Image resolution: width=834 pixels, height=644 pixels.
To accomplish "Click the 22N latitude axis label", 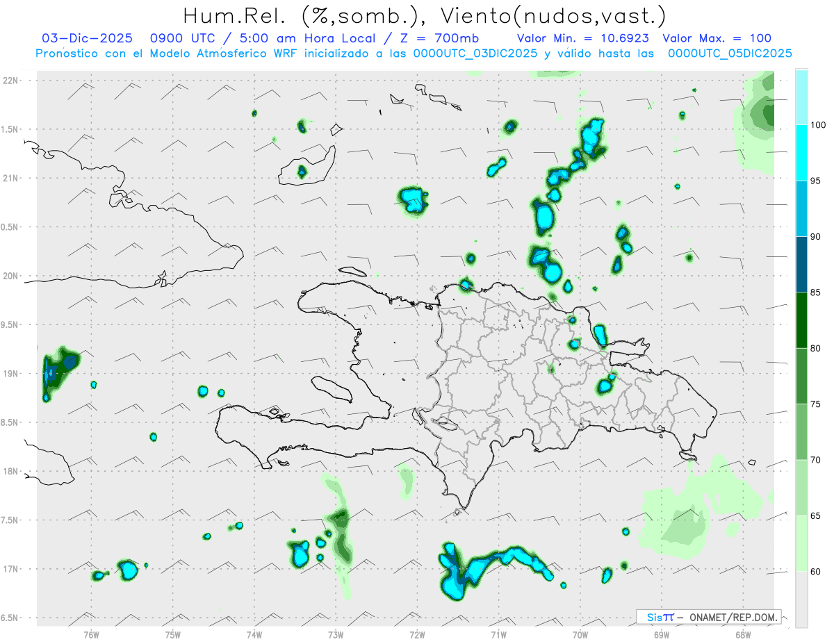I will (11, 80).
